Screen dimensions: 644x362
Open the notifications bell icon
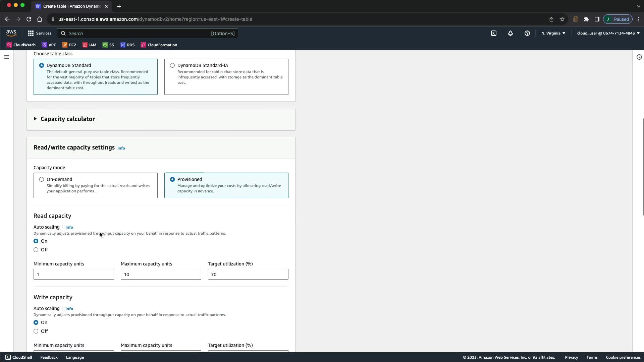pos(510,33)
